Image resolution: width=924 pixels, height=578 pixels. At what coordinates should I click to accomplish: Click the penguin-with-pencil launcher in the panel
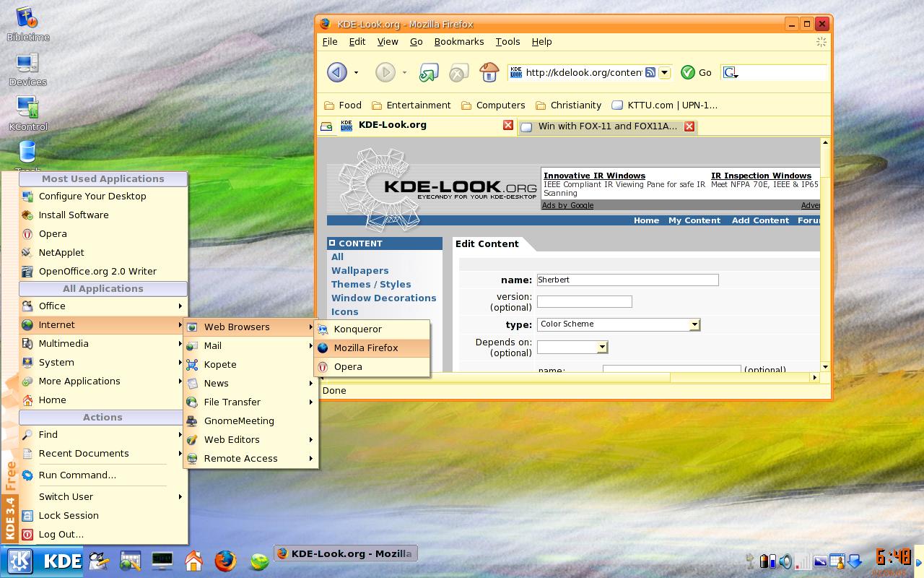tap(99, 561)
